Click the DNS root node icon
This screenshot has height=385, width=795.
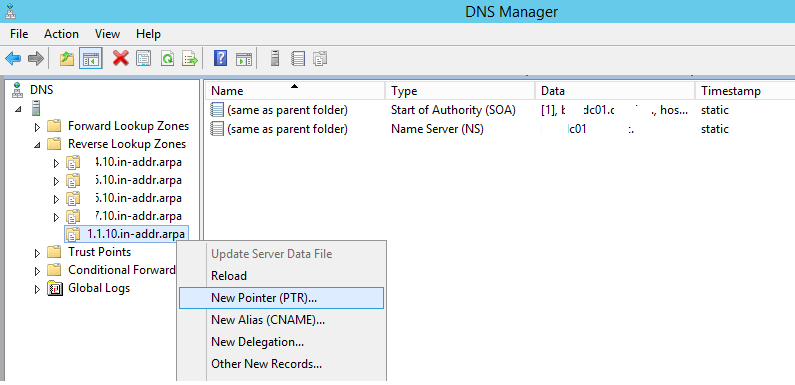[x=18, y=90]
